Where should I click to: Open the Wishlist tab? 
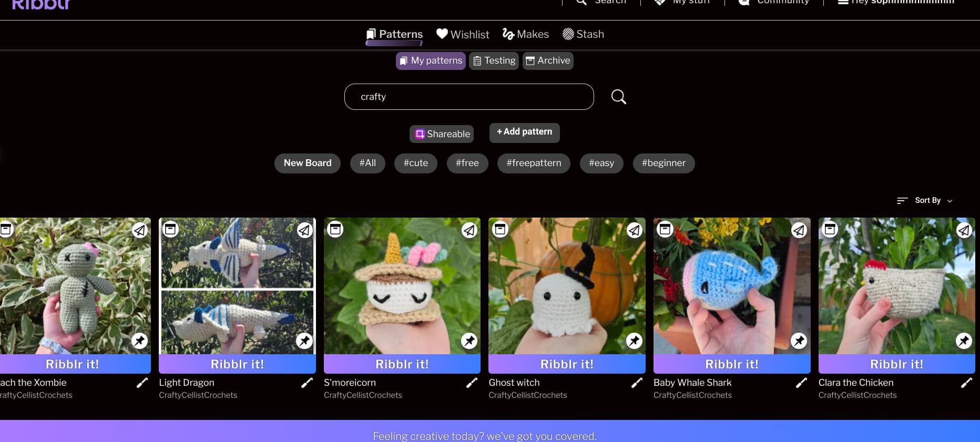(463, 35)
